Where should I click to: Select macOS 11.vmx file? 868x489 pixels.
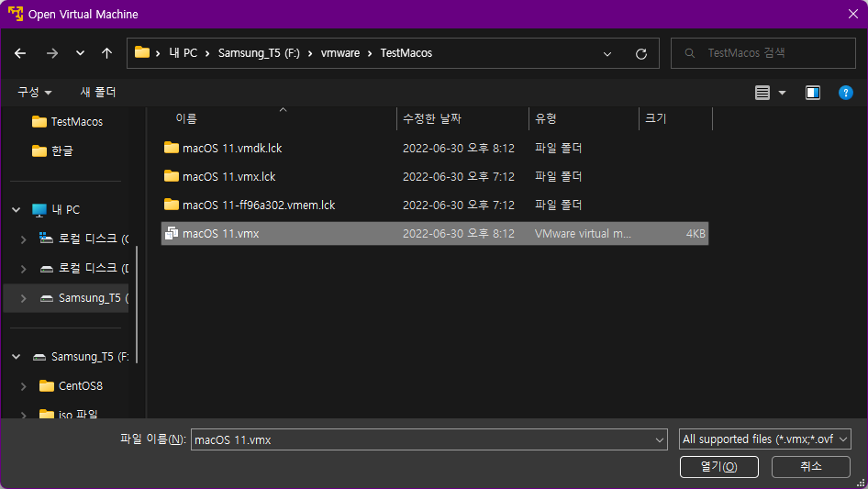click(x=435, y=234)
